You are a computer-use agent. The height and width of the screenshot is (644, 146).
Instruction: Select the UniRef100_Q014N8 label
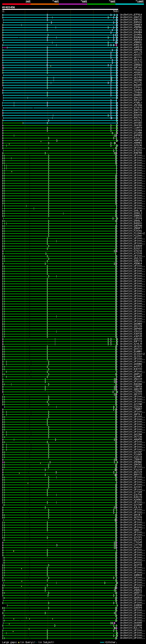pyautogui.click(x=131, y=133)
